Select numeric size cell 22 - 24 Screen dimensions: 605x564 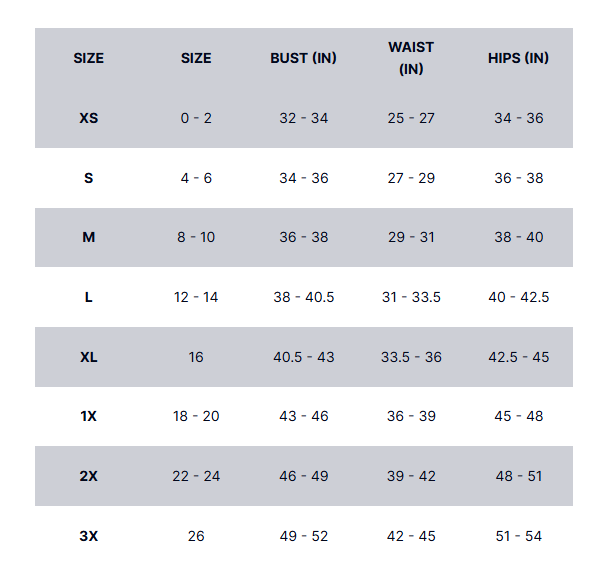coord(196,476)
